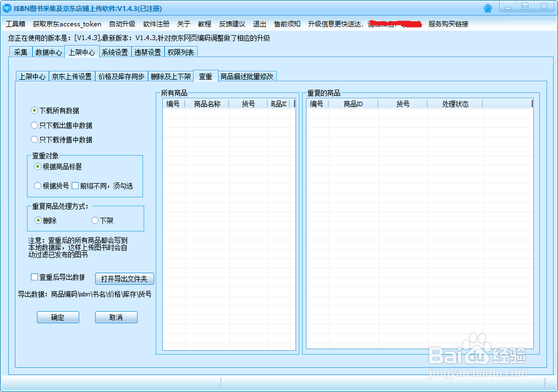Click the blue shirt skin icon

point(488,8)
